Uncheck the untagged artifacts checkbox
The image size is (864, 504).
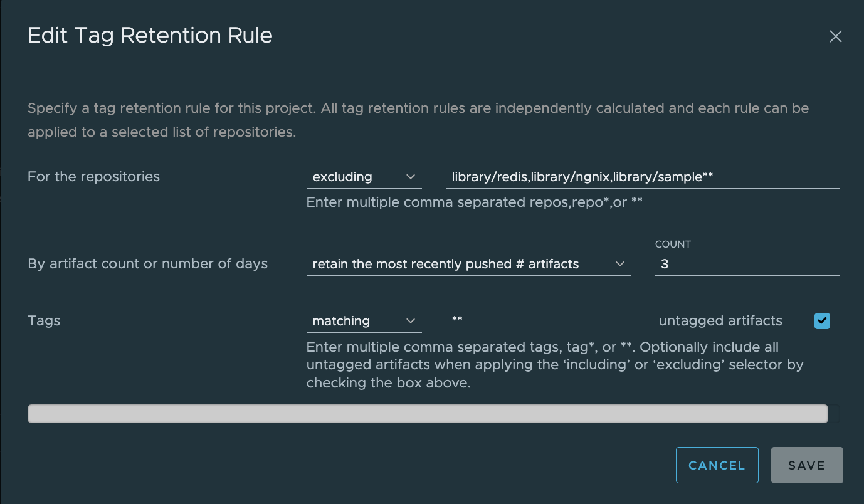[x=822, y=321]
